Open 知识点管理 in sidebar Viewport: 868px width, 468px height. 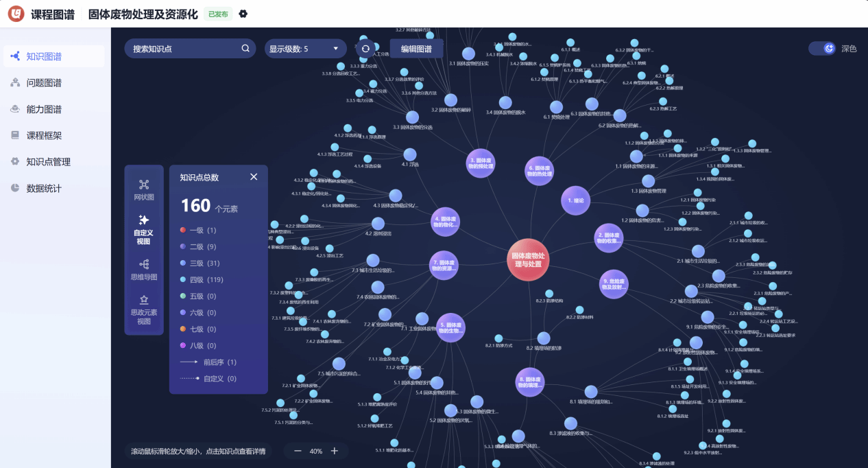[54, 162]
